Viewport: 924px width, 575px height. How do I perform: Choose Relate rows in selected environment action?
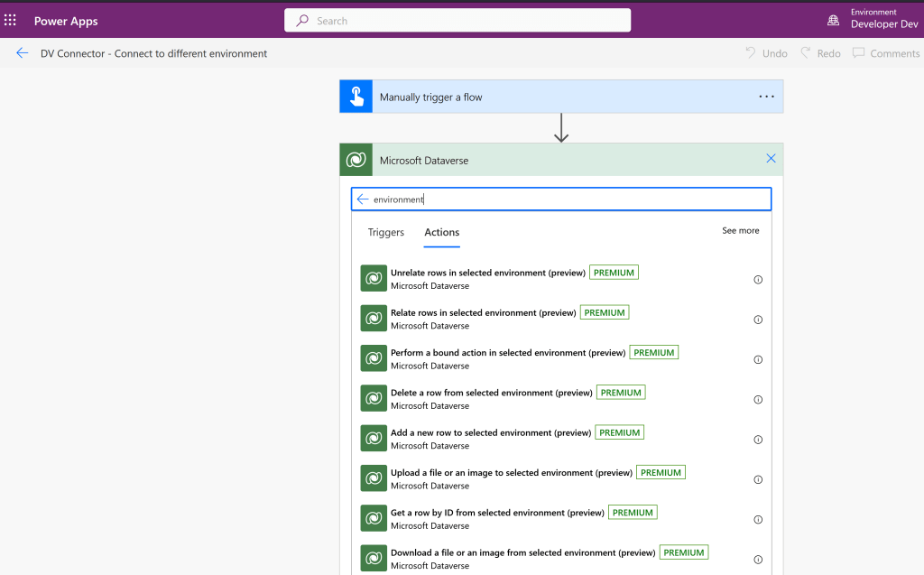pos(483,313)
